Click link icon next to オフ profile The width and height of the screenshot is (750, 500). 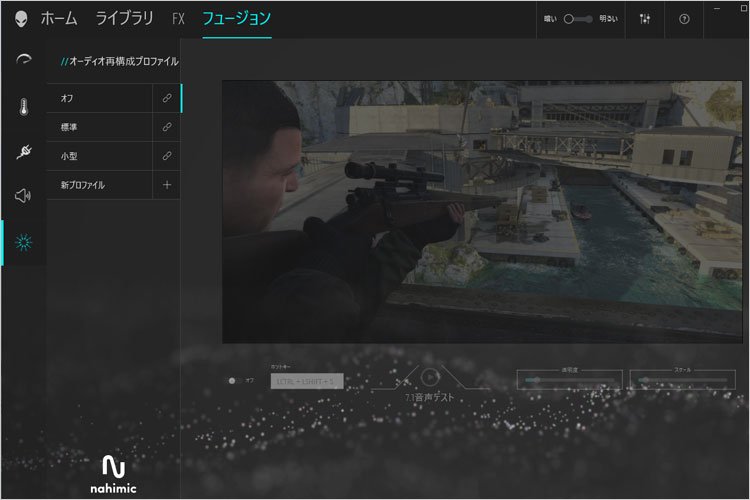click(166, 99)
